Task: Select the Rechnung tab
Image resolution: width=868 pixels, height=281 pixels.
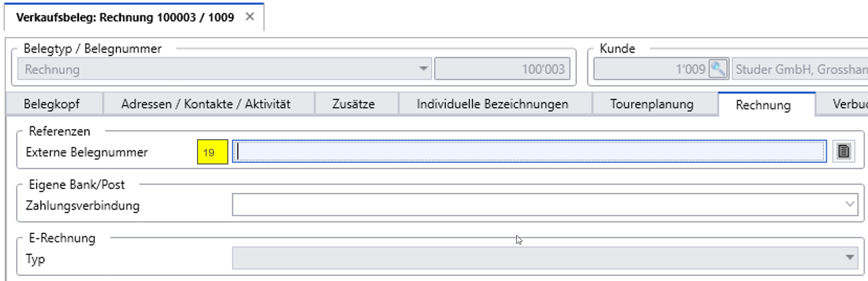Action: [x=763, y=104]
